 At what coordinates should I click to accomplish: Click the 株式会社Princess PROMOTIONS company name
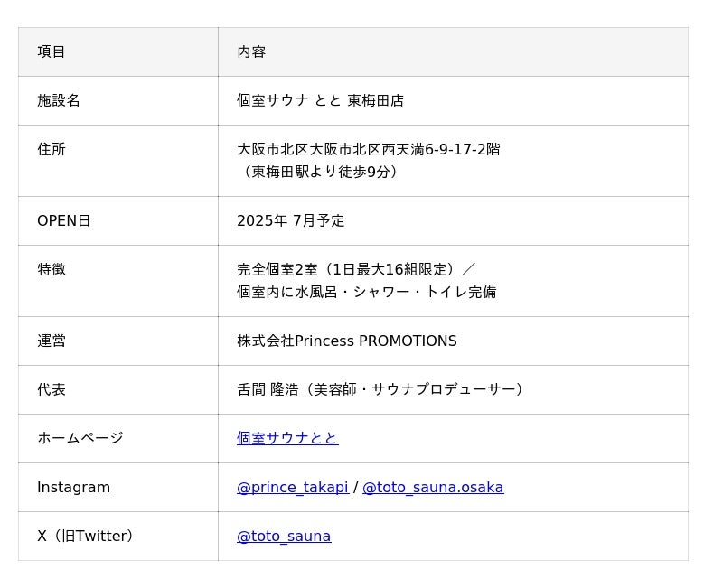(x=346, y=341)
